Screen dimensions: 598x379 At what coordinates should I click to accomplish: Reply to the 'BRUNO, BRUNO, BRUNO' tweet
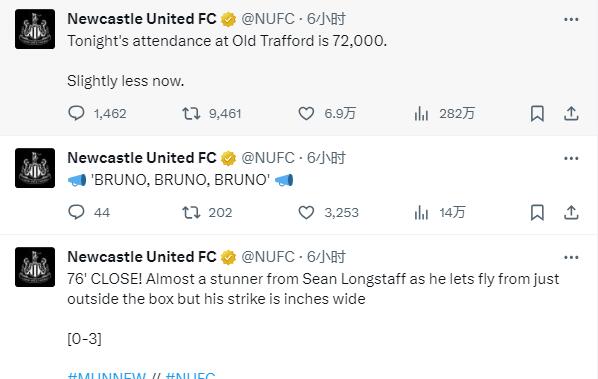76,212
